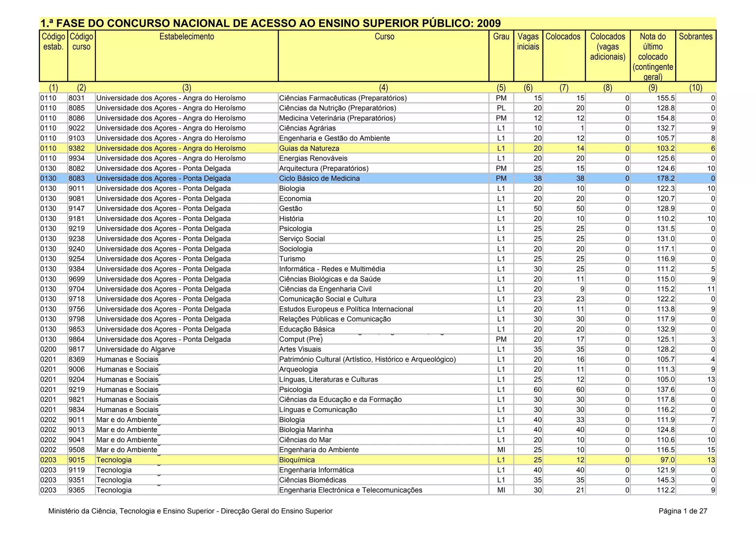This screenshot has width=756, height=534.
Task: Click the 97.0 last-placed grade cell
Action: point(667,460)
